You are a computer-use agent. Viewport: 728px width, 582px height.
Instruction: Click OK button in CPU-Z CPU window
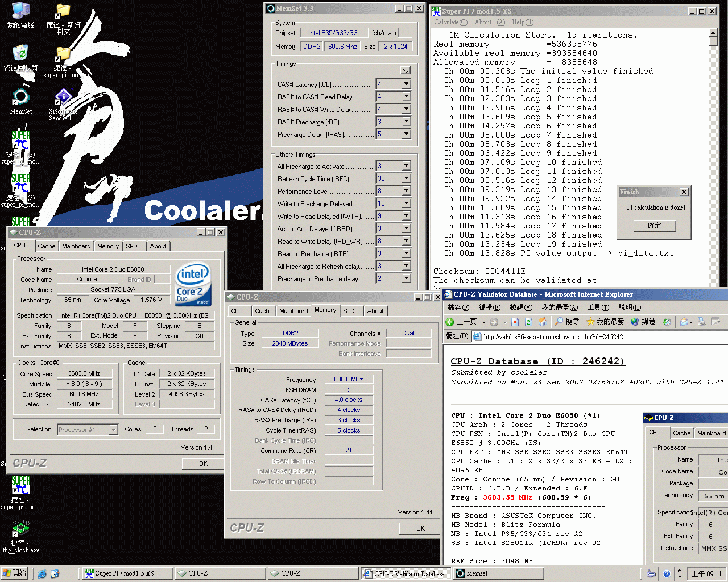pos(203,464)
